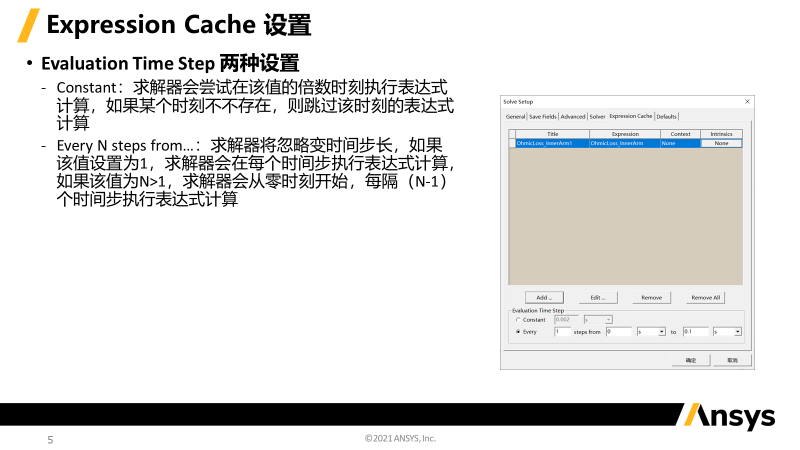Viewport: 800px width, 450px height.
Task: Click the Add... button
Action: (544, 298)
